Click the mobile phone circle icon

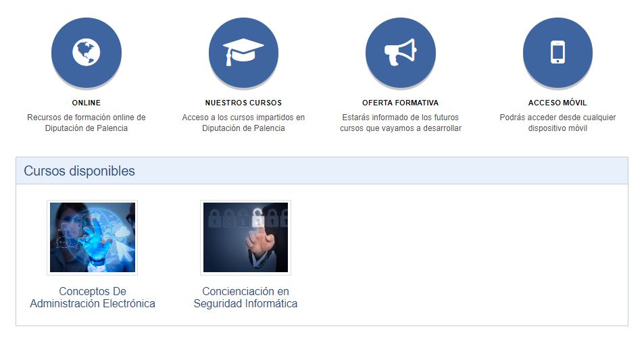[x=558, y=53]
